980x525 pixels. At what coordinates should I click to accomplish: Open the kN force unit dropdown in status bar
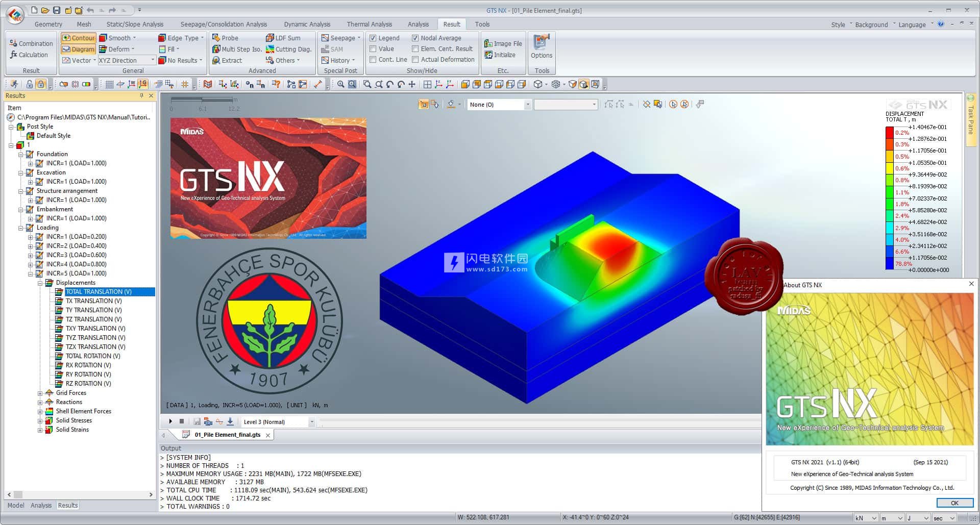(x=866, y=518)
